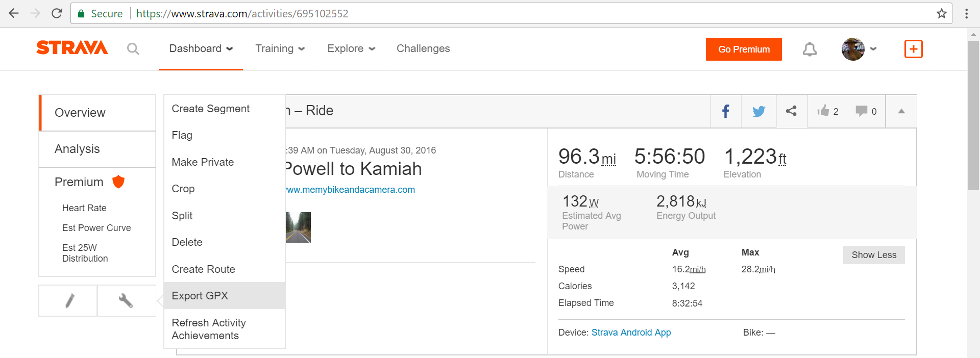980x358 pixels.
Task: Open the profile avatar dropdown
Action: 858,49
